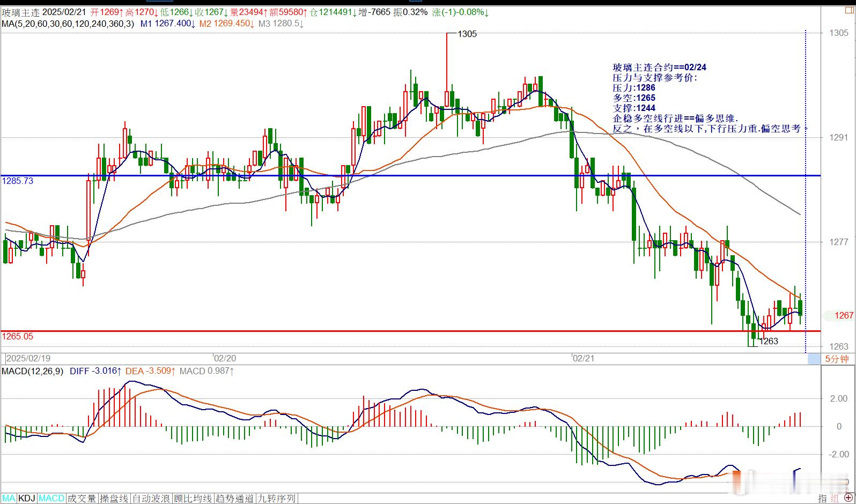
Task: Click the 1277 price axis label
Action: click(839, 242)
